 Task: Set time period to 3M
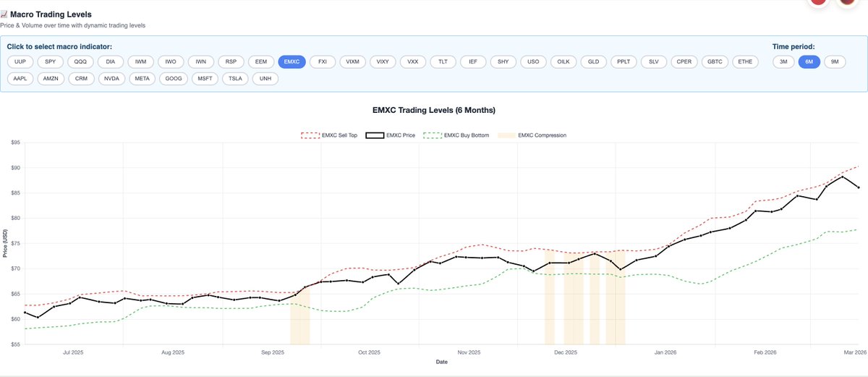(x=783, y=62)
